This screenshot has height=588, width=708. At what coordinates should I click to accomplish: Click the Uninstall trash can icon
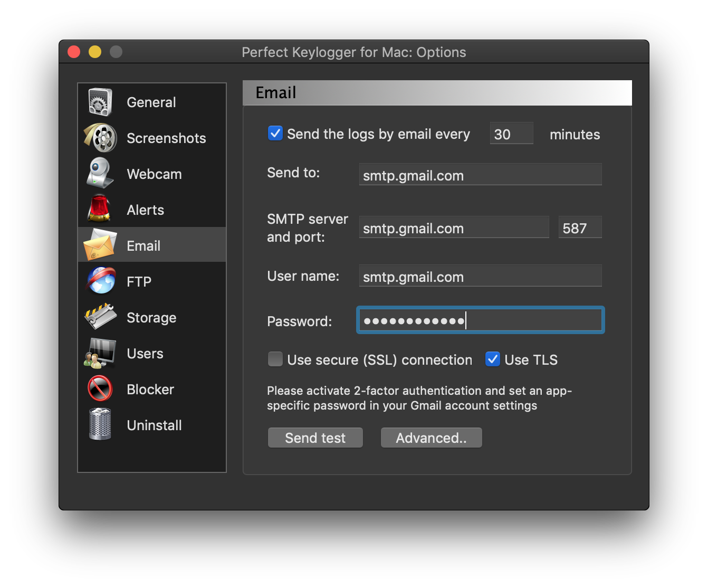pos(100,424)
